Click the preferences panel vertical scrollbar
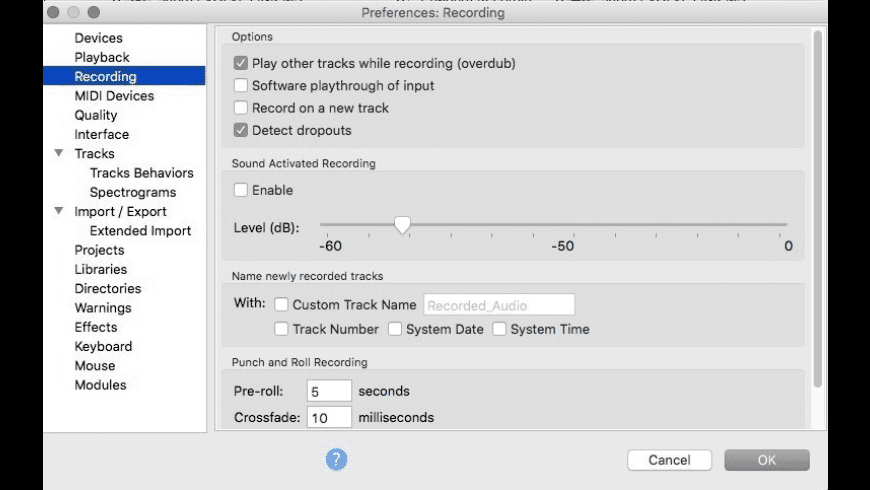870x490 pixels. pos(817,200)
